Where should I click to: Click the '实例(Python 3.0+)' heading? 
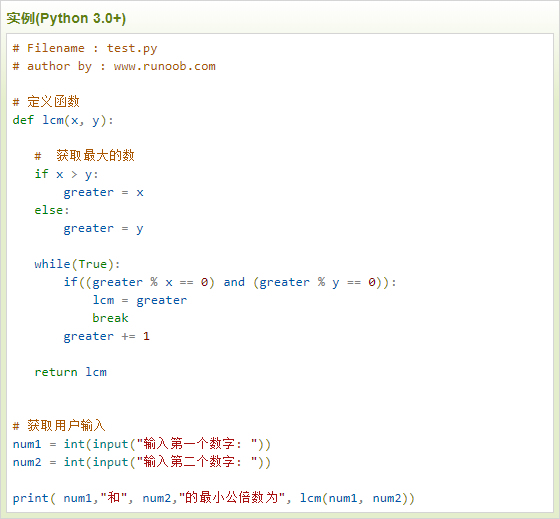(66, 18)
